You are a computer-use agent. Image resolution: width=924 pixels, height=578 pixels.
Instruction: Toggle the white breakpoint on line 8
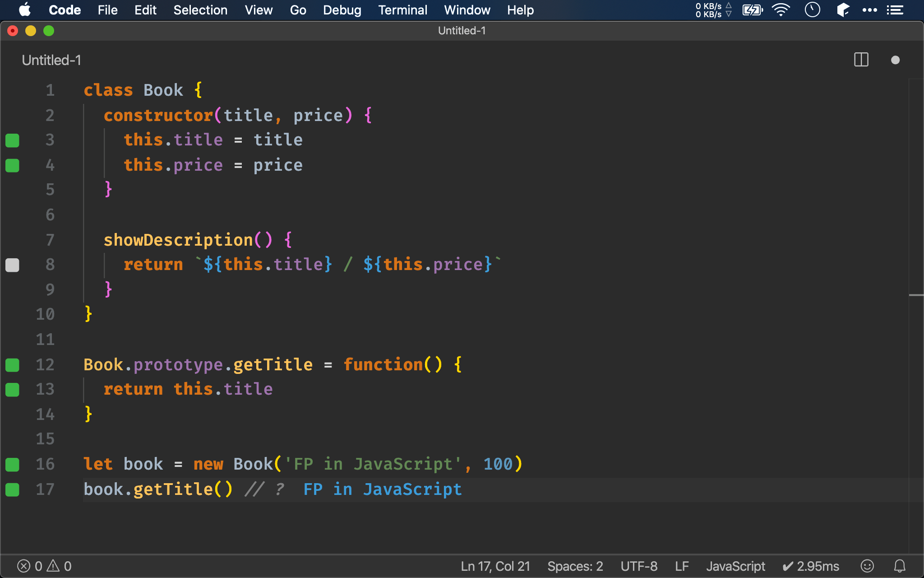pyautogui.click(x=12, y=264)
